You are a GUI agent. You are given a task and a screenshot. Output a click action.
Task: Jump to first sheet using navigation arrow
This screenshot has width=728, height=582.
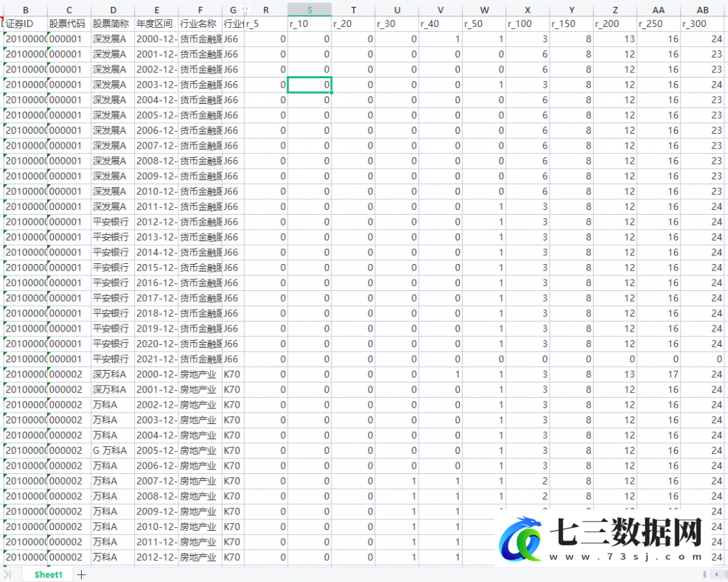coord(7,575)
